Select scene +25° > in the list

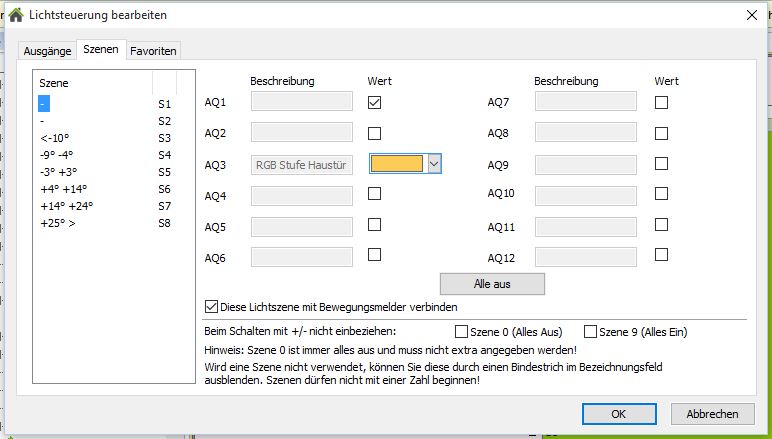tap(58, 223)
